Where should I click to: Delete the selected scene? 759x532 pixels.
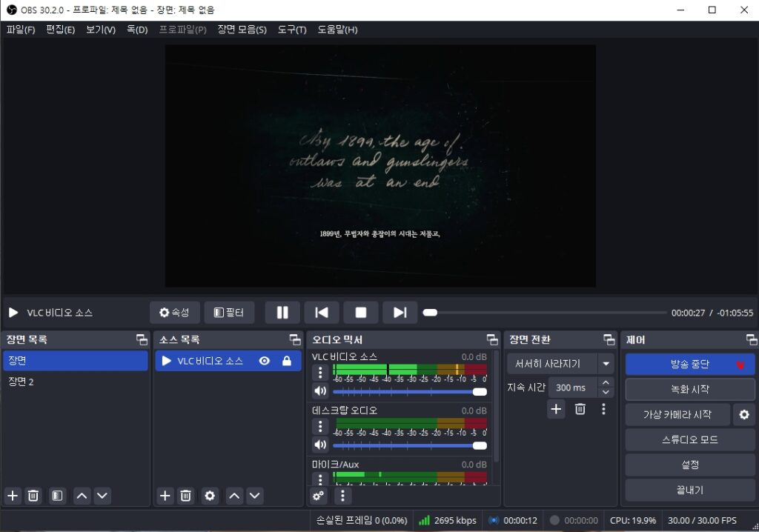(x=33, y=496)
